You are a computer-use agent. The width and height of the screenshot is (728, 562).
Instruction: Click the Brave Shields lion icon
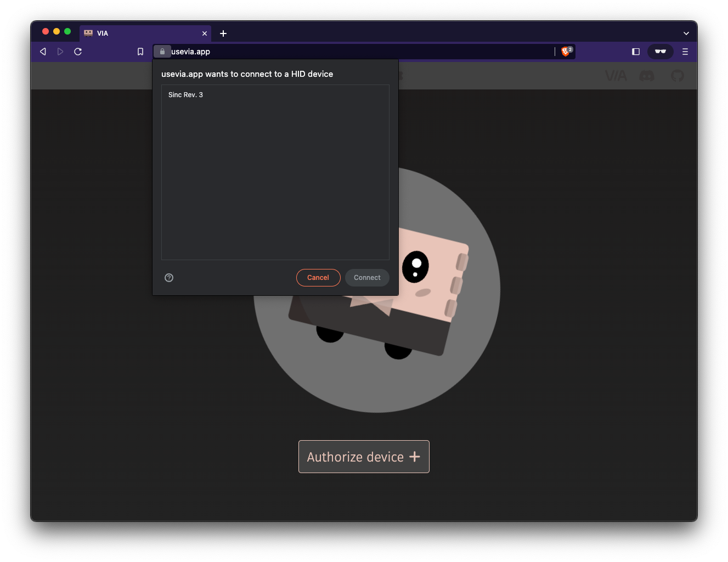point(566,52)
